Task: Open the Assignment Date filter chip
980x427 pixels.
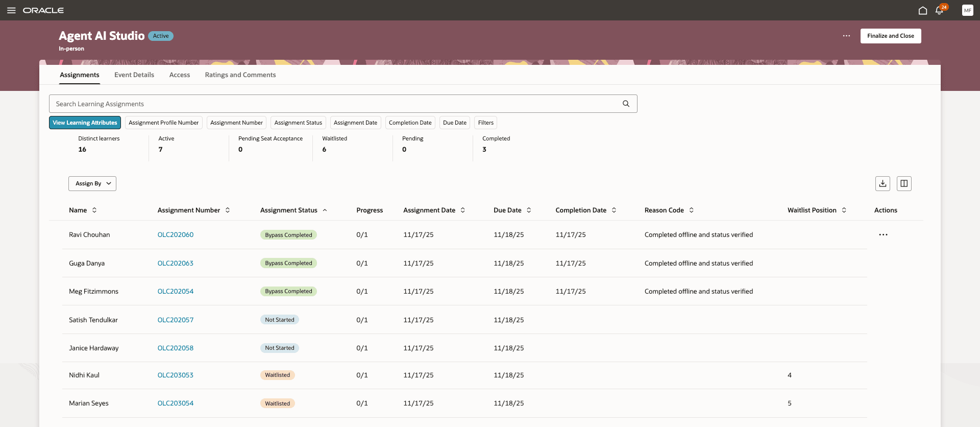Action: click(355, 123)
